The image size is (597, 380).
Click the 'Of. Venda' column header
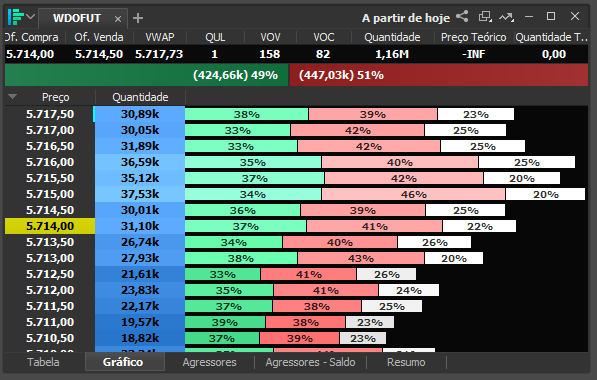(99, 37)
